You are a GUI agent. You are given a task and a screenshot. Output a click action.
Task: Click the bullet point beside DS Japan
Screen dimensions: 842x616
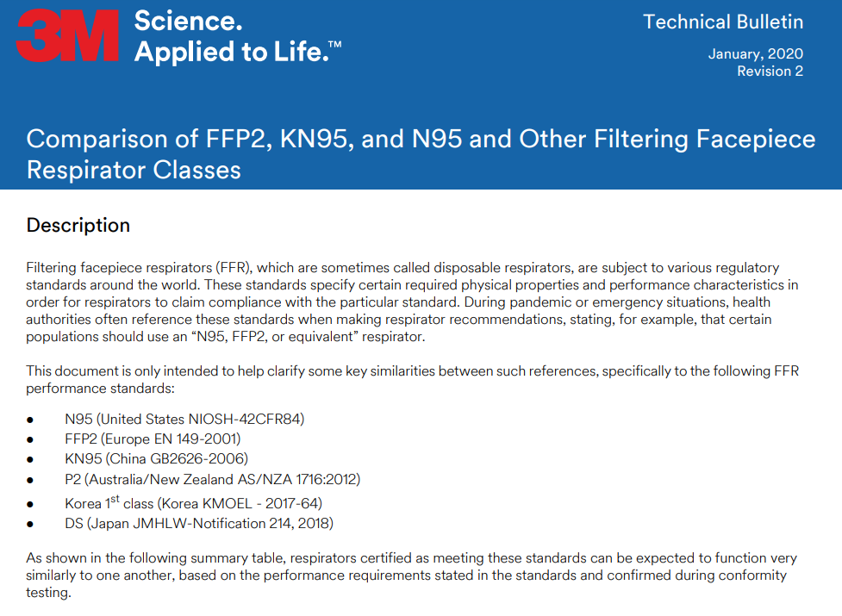coord(30,524)
